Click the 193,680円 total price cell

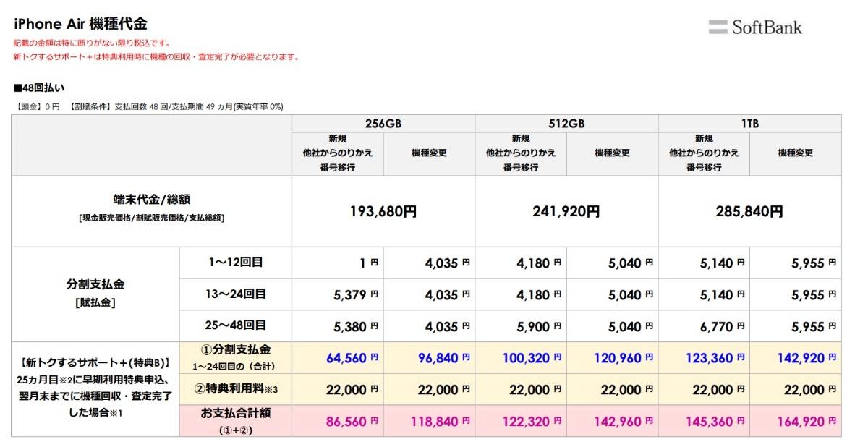pos(383,212)
